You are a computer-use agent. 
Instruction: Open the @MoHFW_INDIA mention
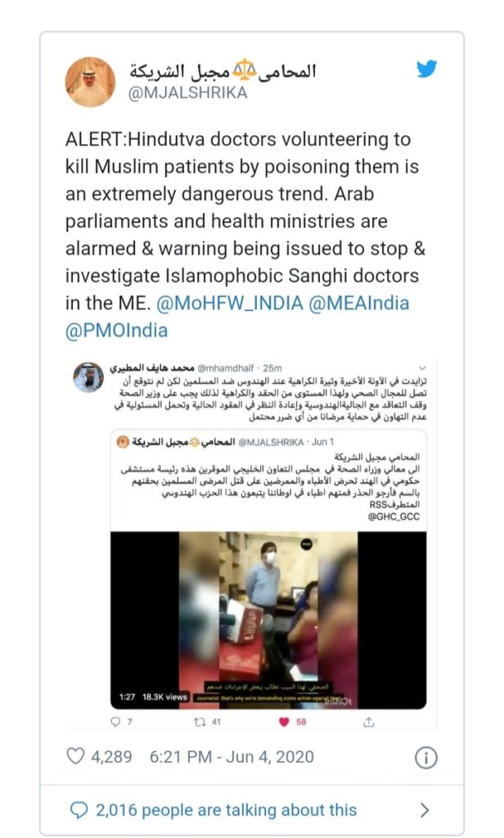(230, 303)
